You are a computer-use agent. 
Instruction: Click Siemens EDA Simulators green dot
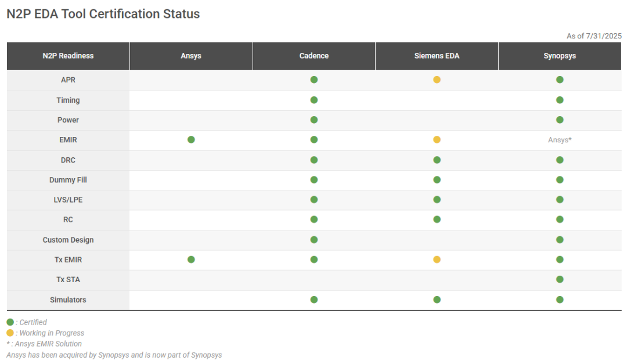pos(437,300)
